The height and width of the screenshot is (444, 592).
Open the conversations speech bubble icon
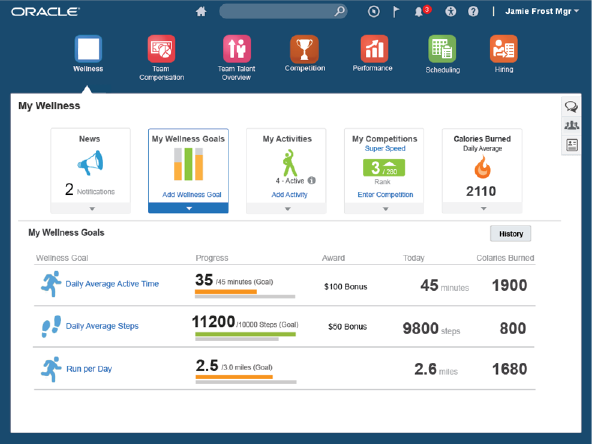(x=571, y=107)
